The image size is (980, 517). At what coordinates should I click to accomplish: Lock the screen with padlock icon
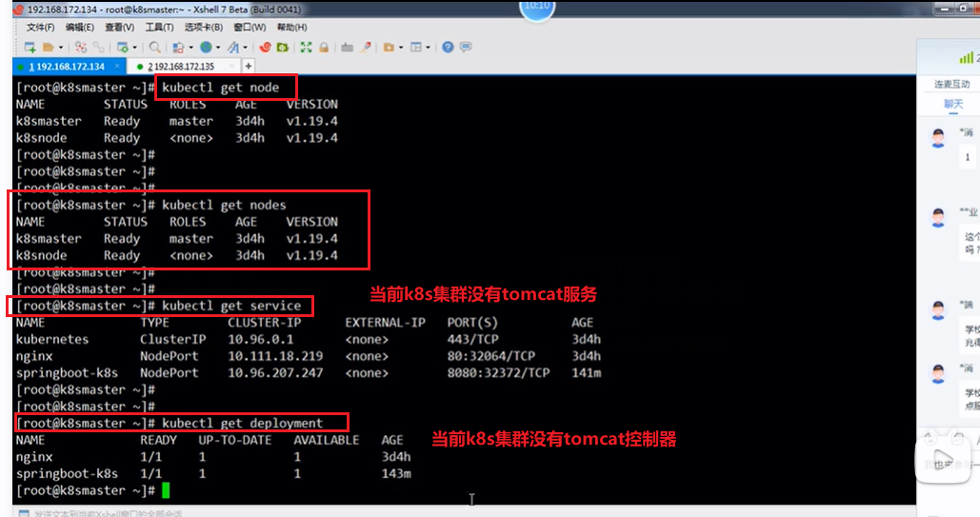click(x=324, y=47)
